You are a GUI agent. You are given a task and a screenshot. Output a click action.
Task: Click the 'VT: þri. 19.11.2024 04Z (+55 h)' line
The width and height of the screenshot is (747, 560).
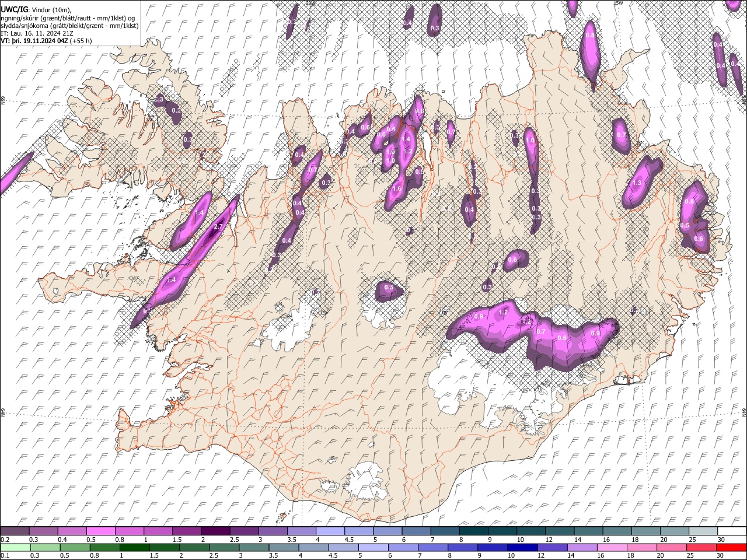point(46,41)
